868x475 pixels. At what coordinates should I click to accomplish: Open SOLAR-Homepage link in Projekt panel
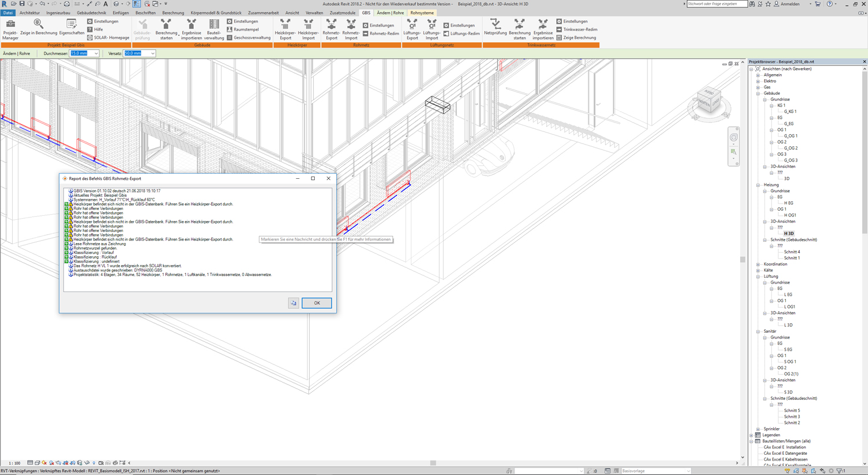pyautogui.click(x=108, y=38)
